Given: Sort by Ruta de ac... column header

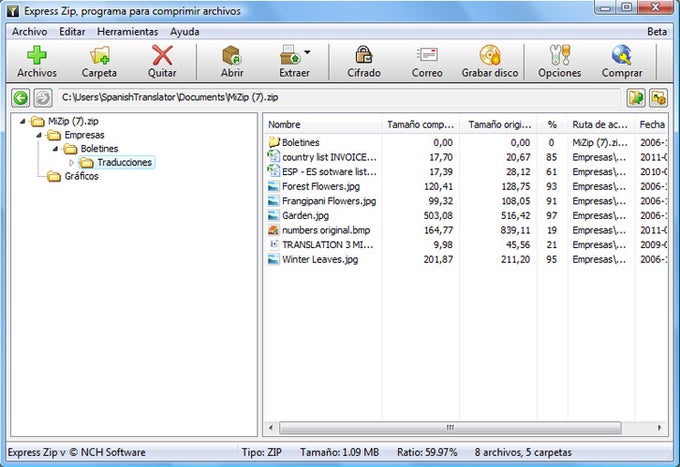Looking at the screenshot, I should click(x=601, y=124).
